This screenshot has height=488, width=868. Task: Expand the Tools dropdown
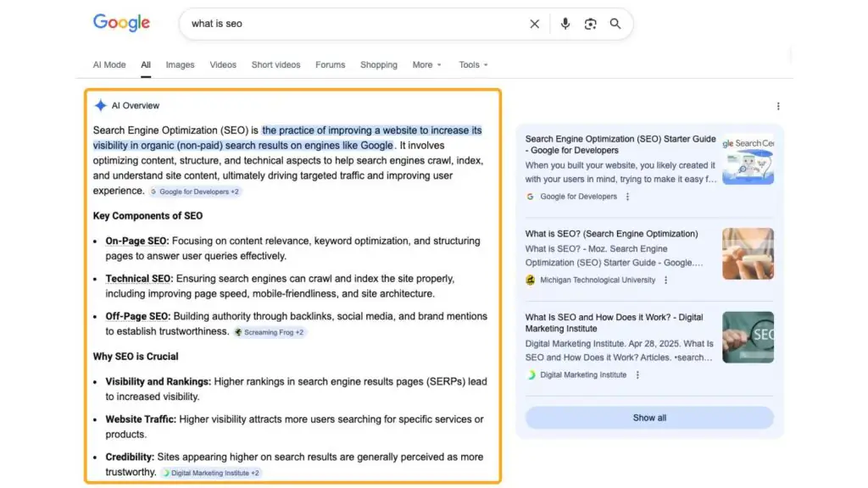(x=473, y=64)
